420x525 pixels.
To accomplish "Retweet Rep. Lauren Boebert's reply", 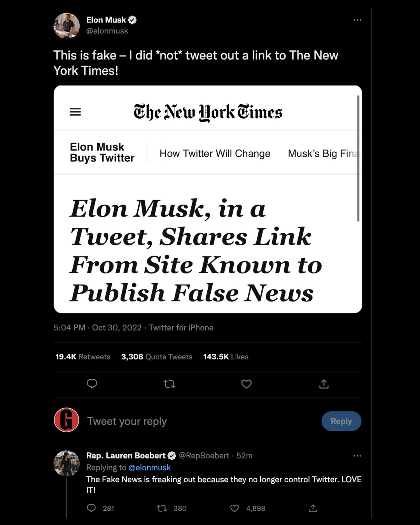I will (162, 508).
